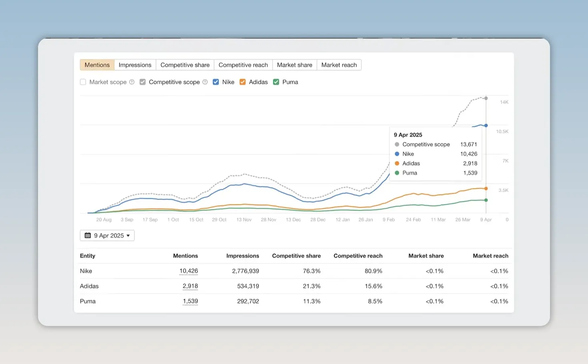588x364 pixels.
Task: Click the gray Competitive scope tooltip dot
Action: [397, 144]
